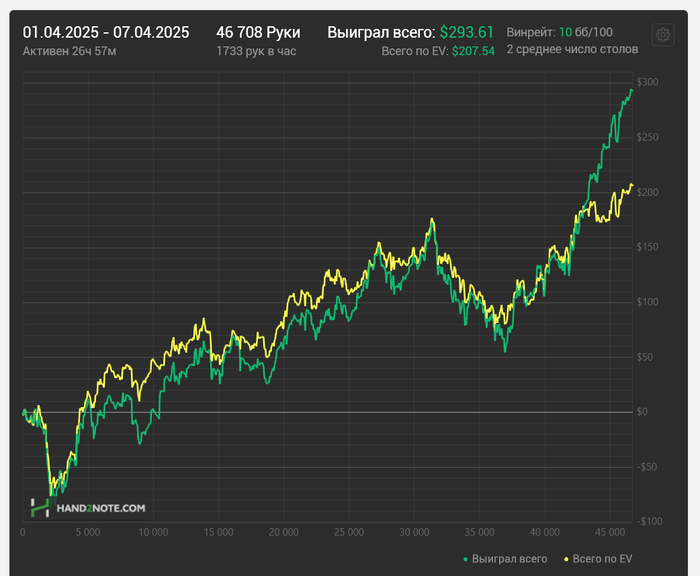Click the $50 y-axis label
Image resolution: width=700 pixels, height=576 pixels.
pos(645,357)
